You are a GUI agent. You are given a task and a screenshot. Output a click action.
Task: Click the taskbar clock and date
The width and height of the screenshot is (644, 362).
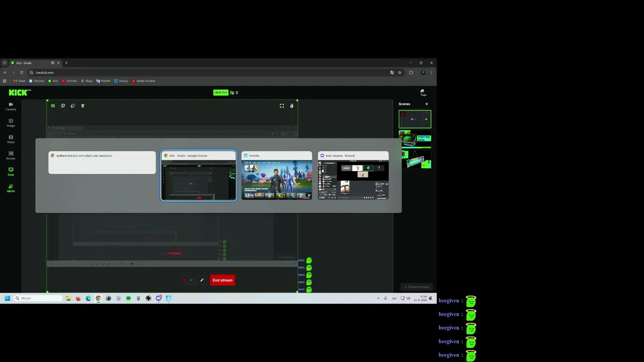(x=420, y=298)
